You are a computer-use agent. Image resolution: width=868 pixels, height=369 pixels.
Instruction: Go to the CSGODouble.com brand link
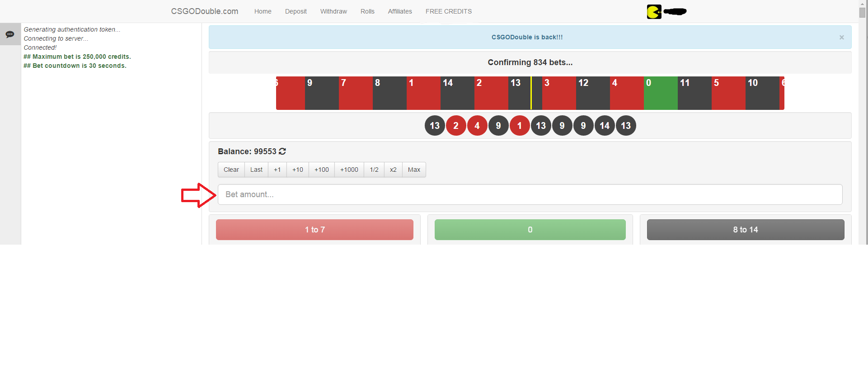(x=205, y=11)
